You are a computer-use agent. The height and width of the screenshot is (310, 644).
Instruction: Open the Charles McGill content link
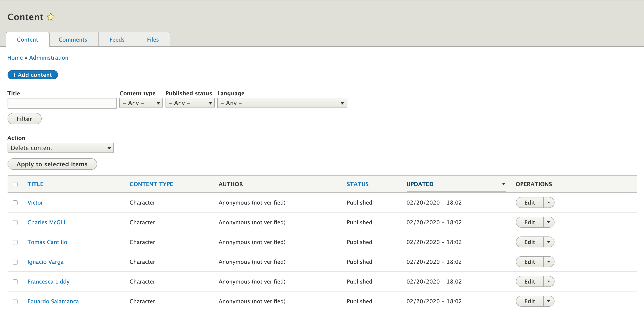pyautogui.click(x=46, y=222)
